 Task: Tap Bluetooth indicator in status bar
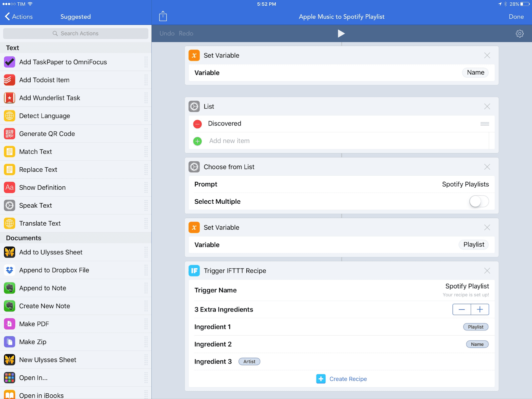pyautogui.click(x=505, y=4)
